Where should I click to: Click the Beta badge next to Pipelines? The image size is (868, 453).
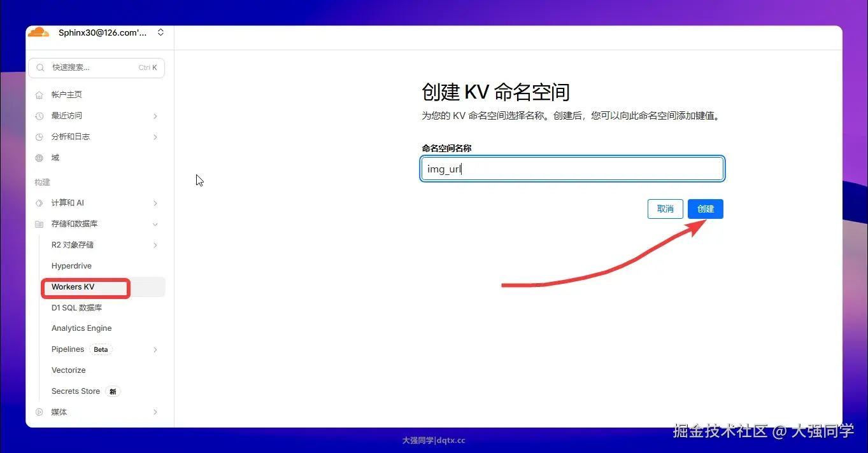click(x=101, y=349)
